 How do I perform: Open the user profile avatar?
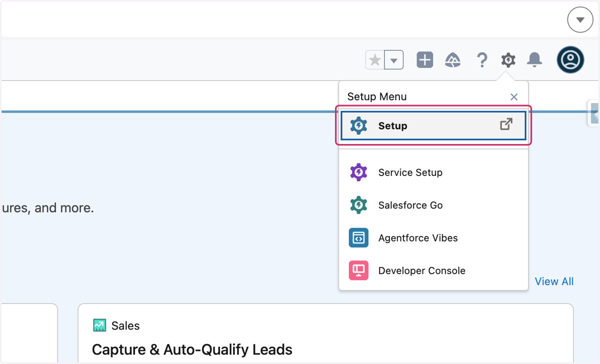tap(570, 60)
